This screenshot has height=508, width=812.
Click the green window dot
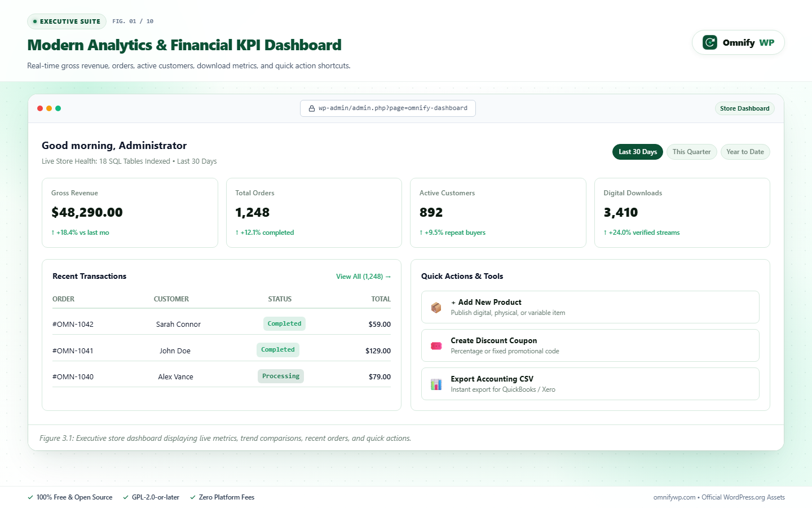pyautogui.click(x=58, y=108)
